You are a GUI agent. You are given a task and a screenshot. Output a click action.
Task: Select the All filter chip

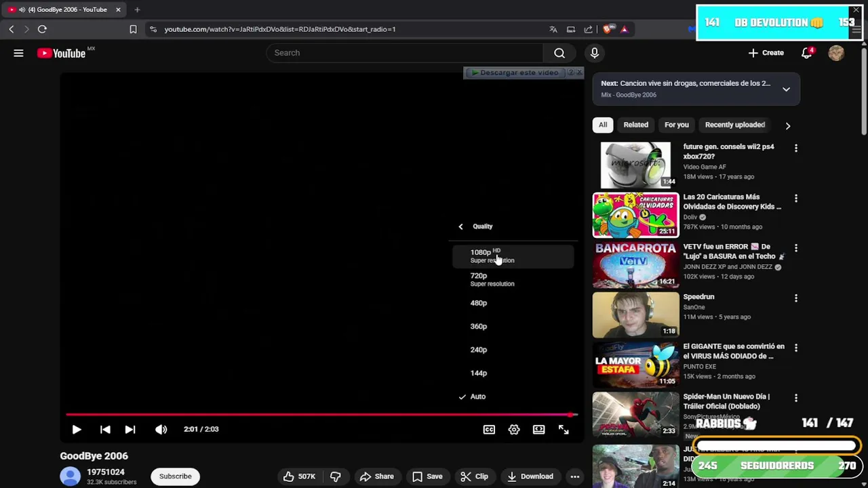(x=603, y=125)
